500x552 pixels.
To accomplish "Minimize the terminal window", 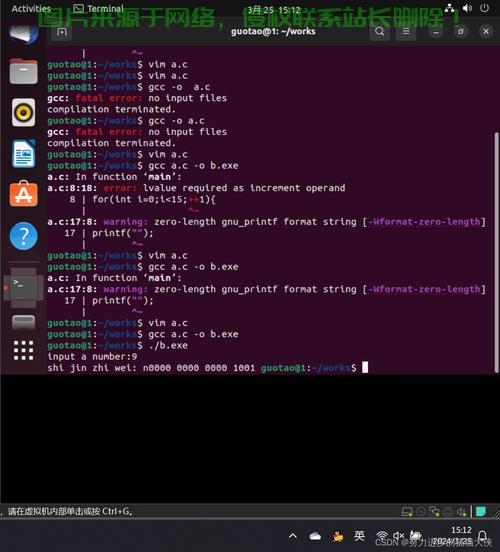I will [436, 32].
